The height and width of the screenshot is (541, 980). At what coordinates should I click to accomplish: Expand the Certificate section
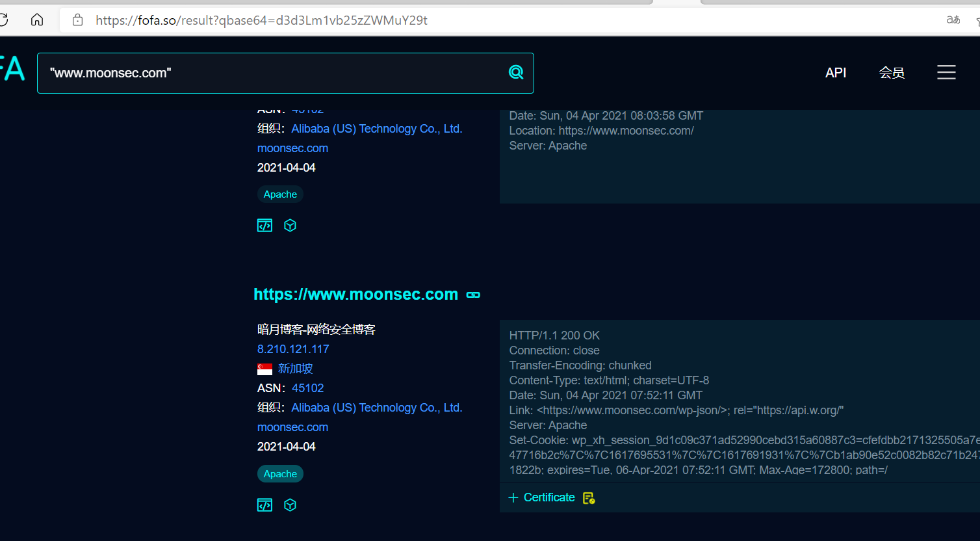click(x=541, y=497)
